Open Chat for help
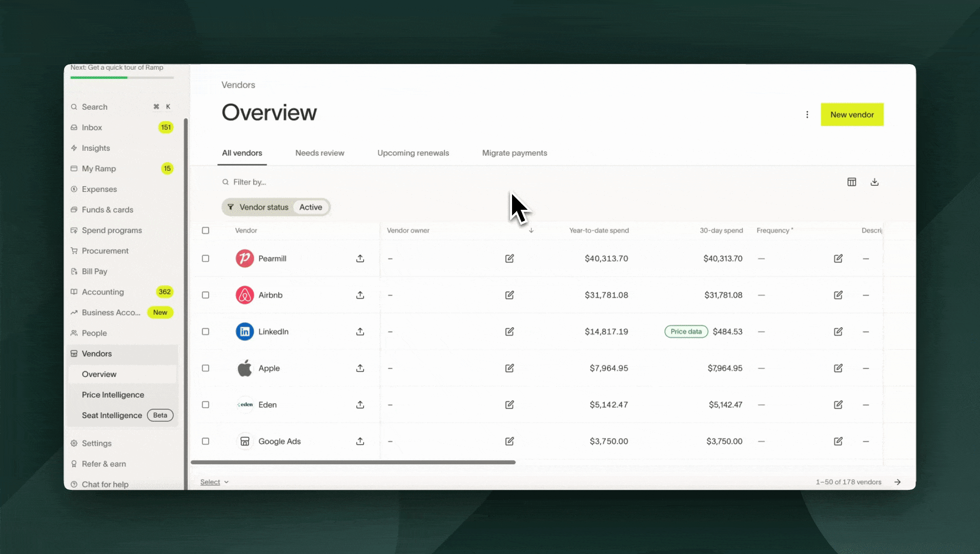This screenshot has height=554, width=980. pyautogui.click(x=122, y=484)
